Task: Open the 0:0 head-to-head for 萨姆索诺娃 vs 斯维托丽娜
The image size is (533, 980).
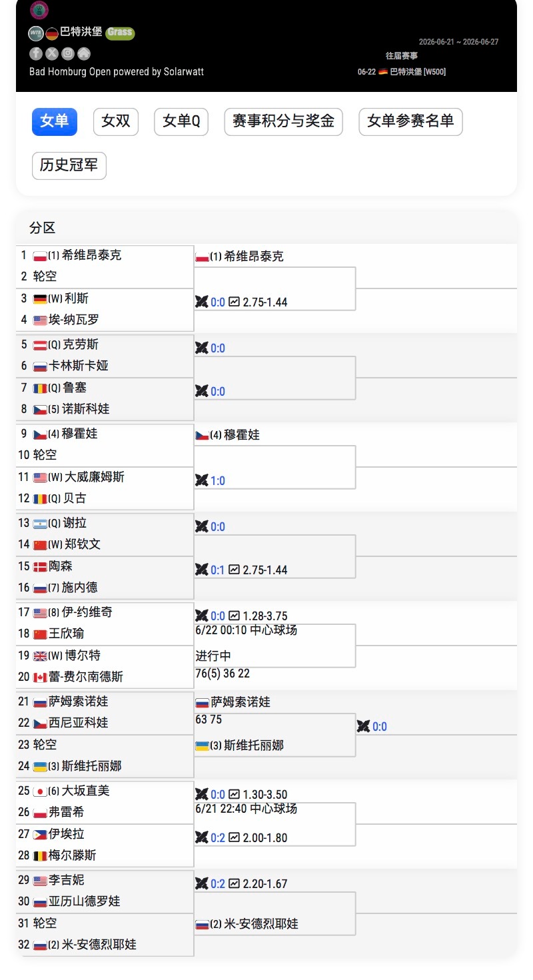Action: pos(380,726)
